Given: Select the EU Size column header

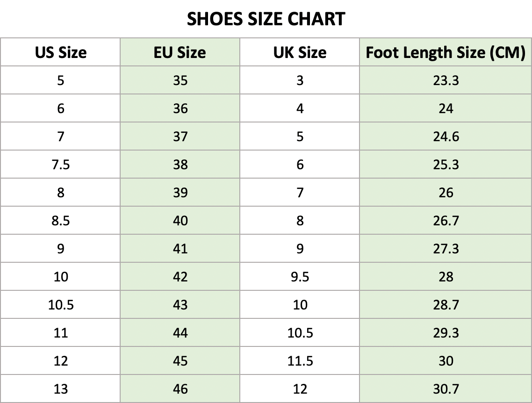Looking at the screenshot, I should click(x=180, y=52).
